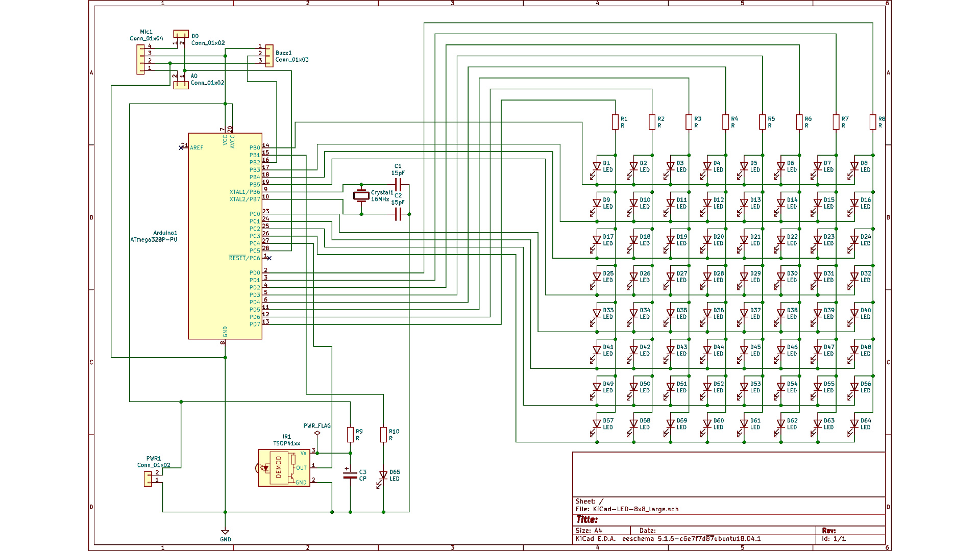Select resistor R10 symbol
The width and height of the screenshot is (980, 551).
point(383,435)
